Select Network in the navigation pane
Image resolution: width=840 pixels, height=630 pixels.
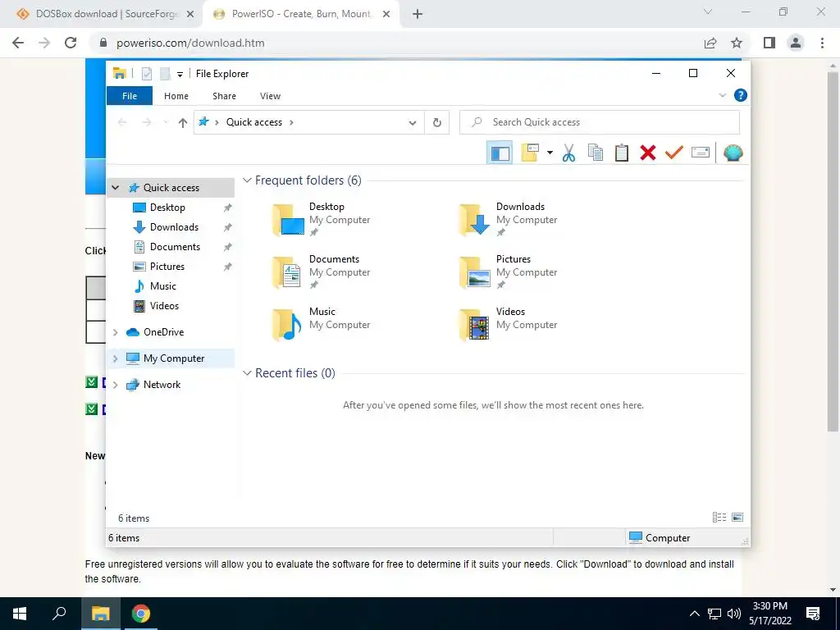(x=162, y=385)
